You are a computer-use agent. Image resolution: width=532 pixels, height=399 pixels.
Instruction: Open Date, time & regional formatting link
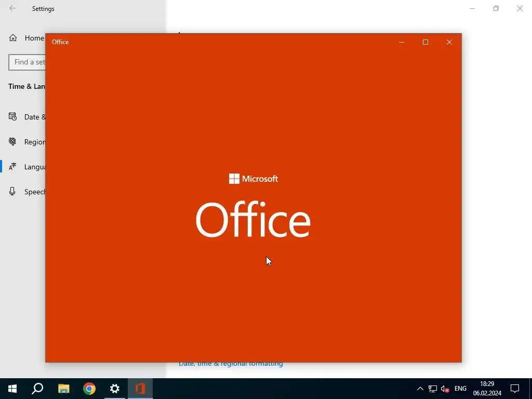tap(231, 364)
